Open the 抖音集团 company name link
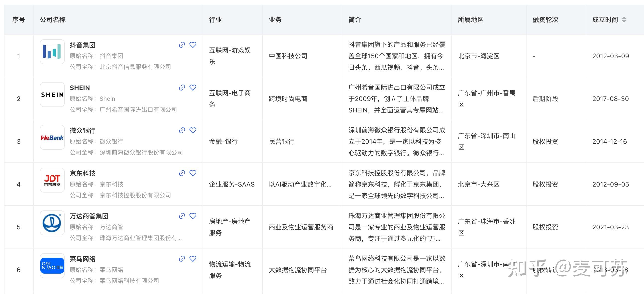644x294 pixels. [x=83, y=45]
